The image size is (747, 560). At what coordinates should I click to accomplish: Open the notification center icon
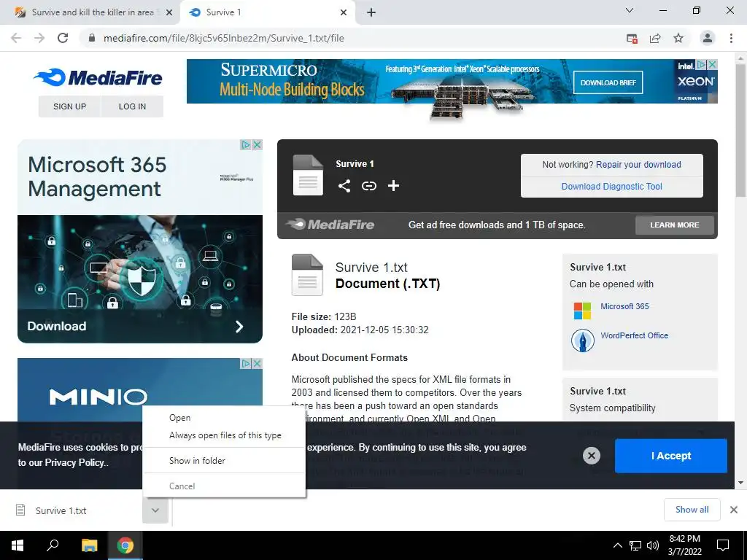point(723,545)
